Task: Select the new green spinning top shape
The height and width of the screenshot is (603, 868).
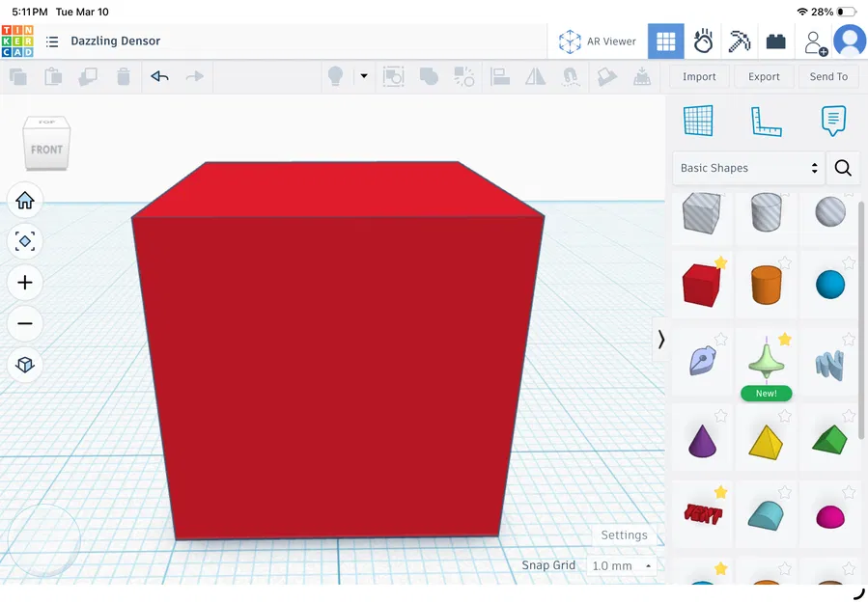Action: pyautogui.click(x=766, y=365)
